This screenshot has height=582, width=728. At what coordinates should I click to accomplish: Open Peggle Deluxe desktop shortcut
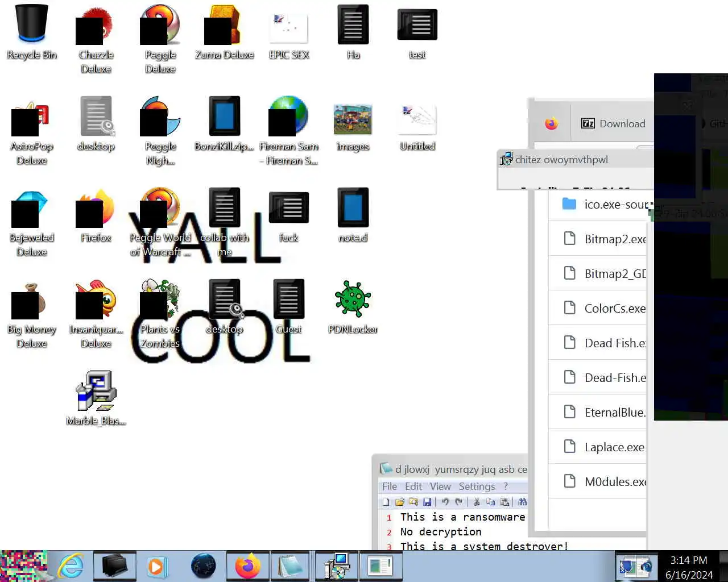click(160, 39)
